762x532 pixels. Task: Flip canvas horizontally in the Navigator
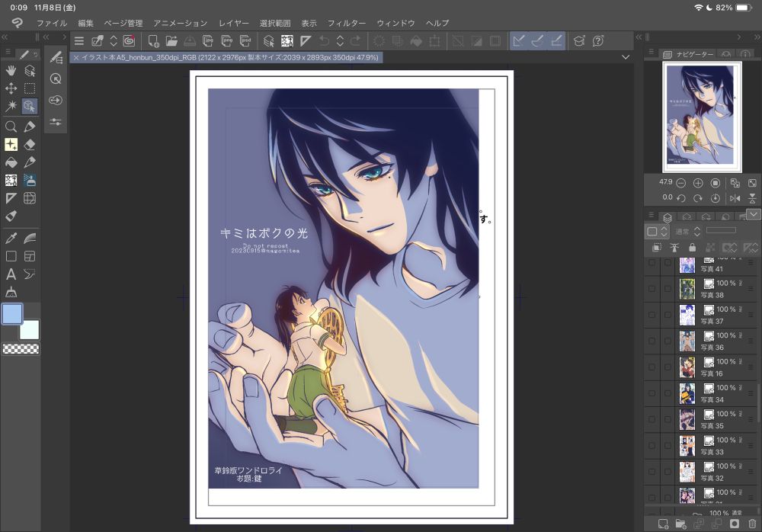pos(735,198)
